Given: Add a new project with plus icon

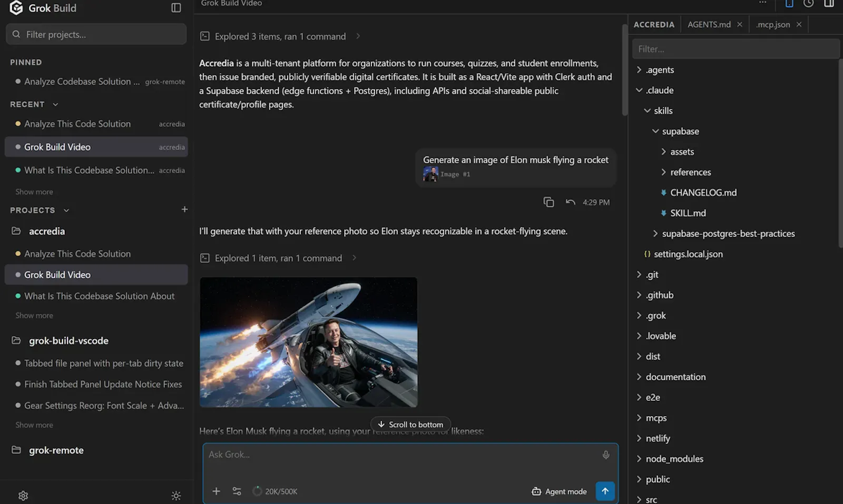Looking at the screenshot, I should pyautogui.click(x=184, y=210).
